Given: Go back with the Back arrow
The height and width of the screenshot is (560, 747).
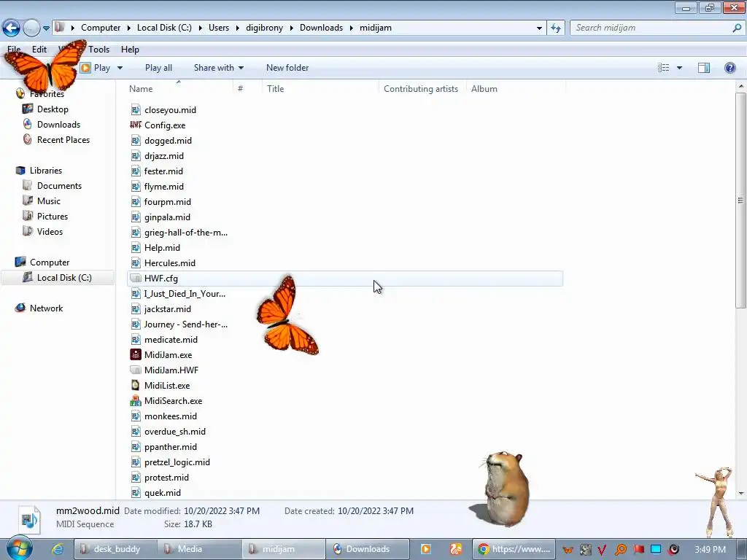Looking at the screenshot, I should [12, 28].
